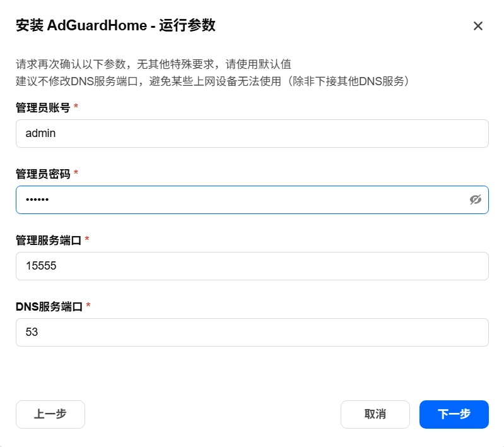Edit the DNS服务端口 field showing 53
The image size is (504, 447).
click(x=252, y=333)
